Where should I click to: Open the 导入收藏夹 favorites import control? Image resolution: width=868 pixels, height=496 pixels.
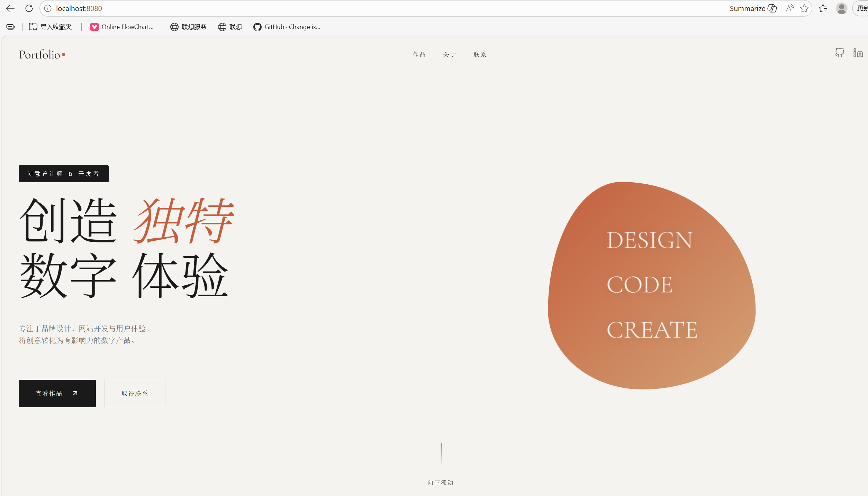coord(50,27)
